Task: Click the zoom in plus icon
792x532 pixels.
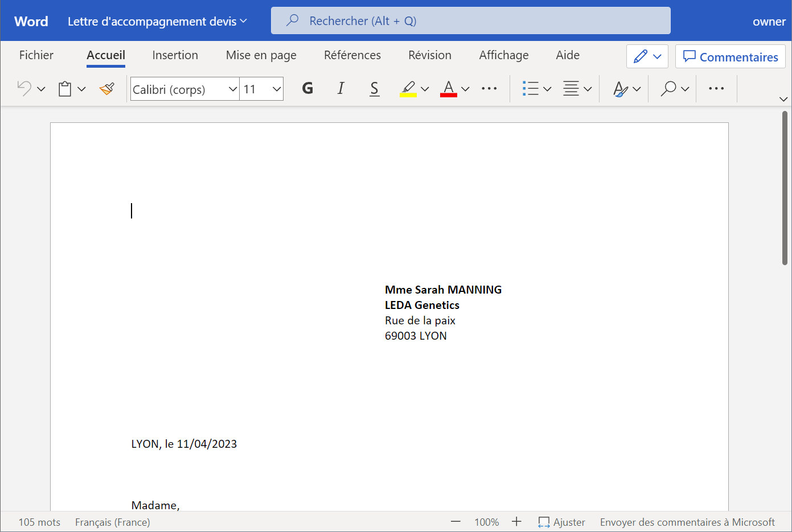Action: point(516,522)
